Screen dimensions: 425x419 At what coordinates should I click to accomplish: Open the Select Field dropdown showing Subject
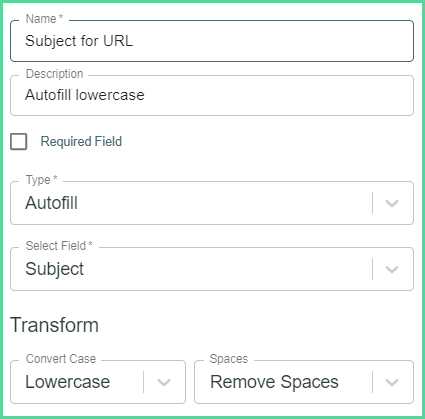coord(212,269)
